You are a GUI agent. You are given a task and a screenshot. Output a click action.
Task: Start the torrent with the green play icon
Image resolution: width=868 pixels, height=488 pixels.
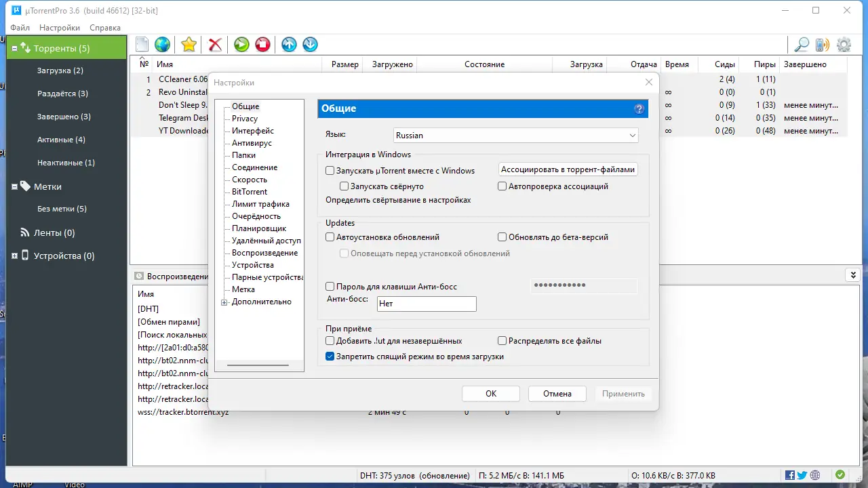pyautogui.click(x=241, y=44)
